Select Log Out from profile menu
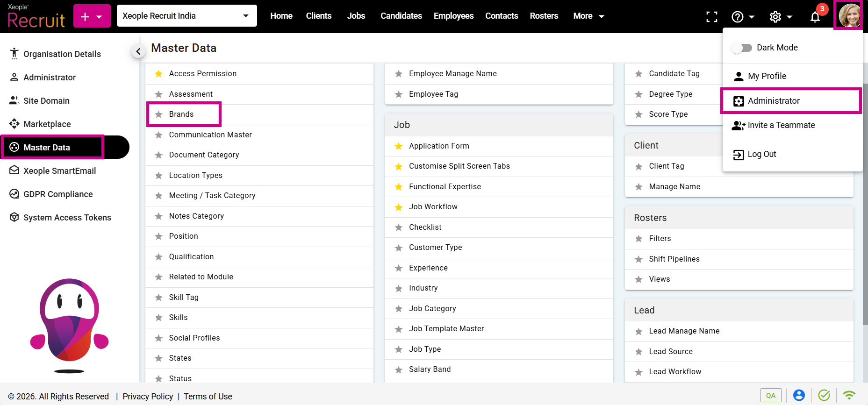This screenshot has height=405, width=868. click(x=761, y=154)
